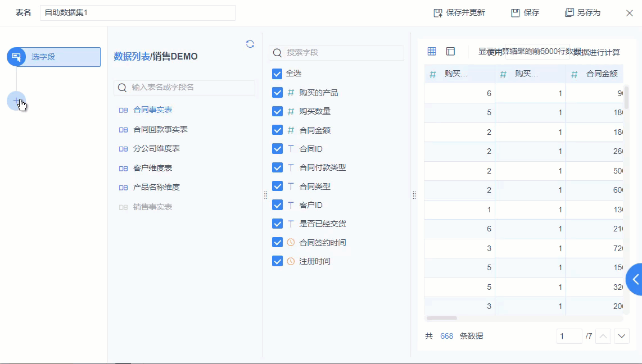642x364 pixels.
Task: Click the 合同金额 preview column header
Action: [595, 74]
